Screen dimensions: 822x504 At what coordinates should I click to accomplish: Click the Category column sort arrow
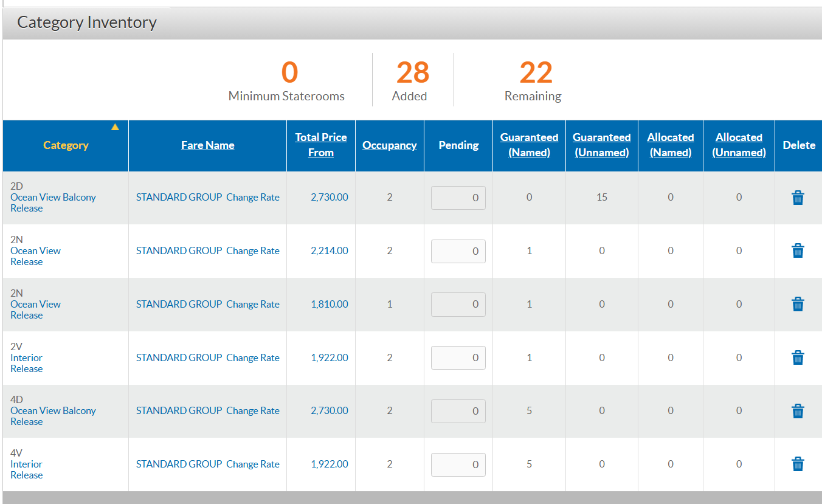(115, 127)
